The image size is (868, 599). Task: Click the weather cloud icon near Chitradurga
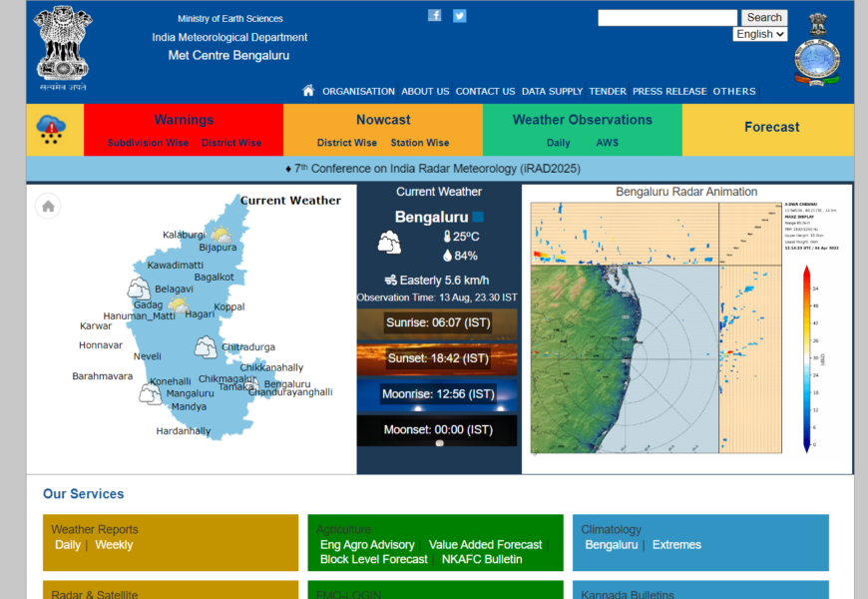tap(206, 347)
